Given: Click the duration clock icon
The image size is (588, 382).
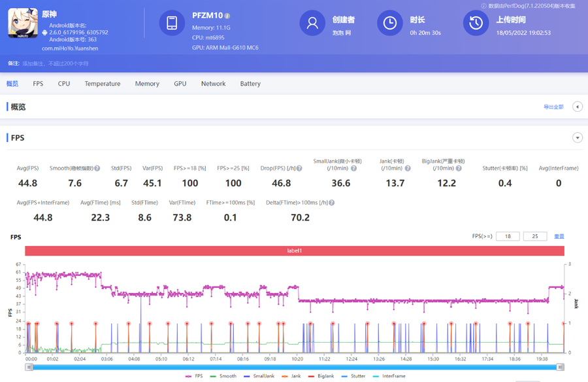Looking at the screenshot, I should point(389,23).
